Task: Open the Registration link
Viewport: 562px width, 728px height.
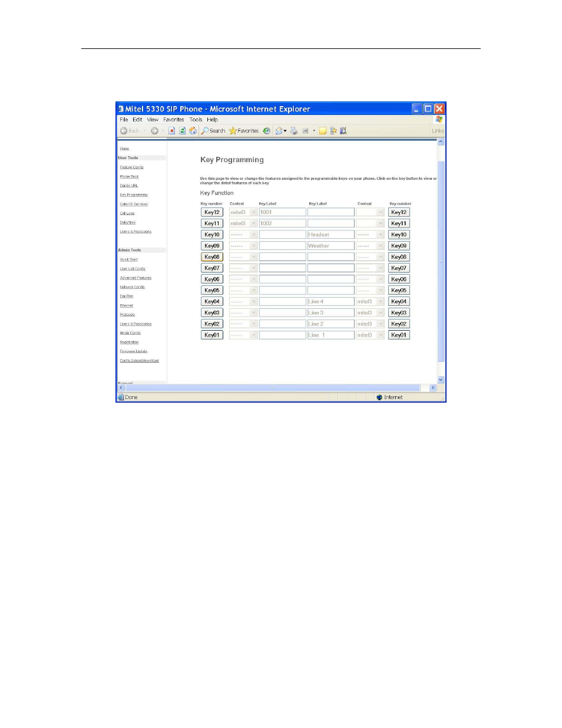Action: click(129, 342)
